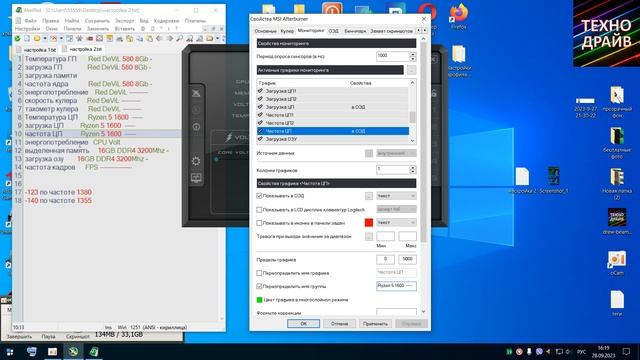Viewport: 640px width, 360px height.
Task: Switch to "Бенчмарк" tab
Action: pos(355,31)
